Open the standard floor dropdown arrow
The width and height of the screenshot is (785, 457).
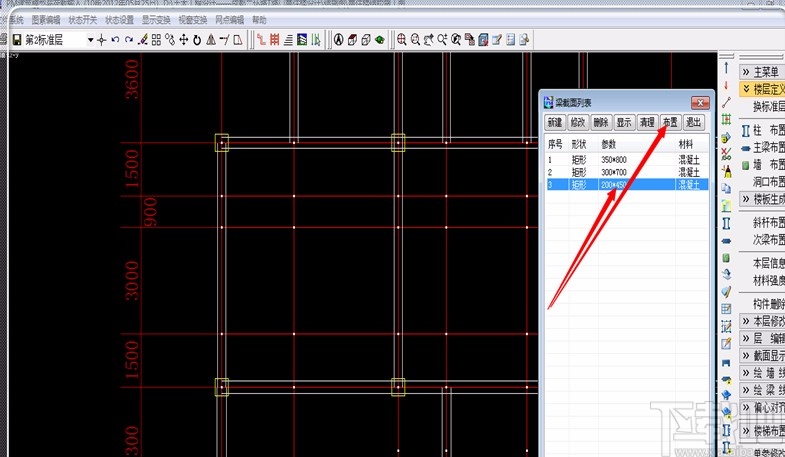click(x=90, y=40)
